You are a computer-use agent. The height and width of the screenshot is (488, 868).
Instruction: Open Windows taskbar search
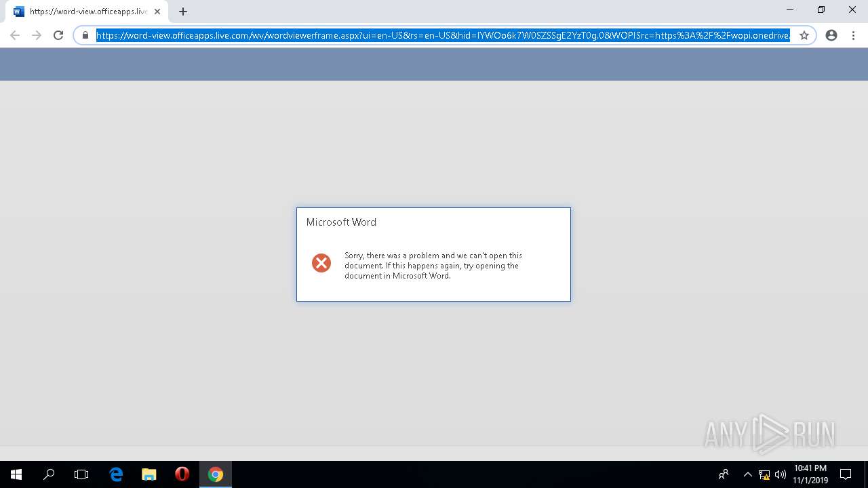tap(49, 474)
